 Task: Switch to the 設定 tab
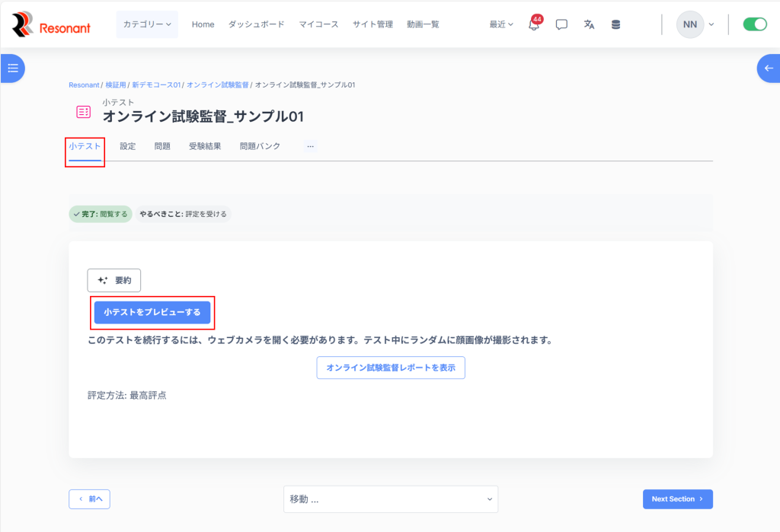click(127, 146)
